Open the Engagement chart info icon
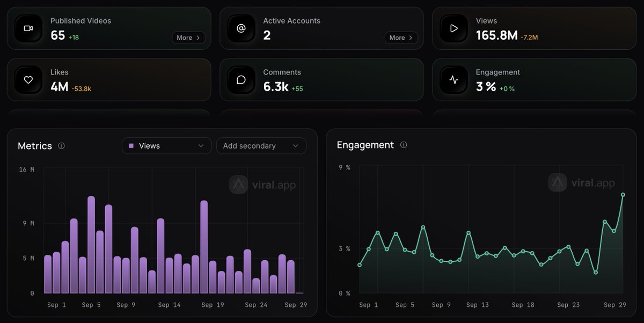This screenshot has width=644, height=323. [x=404, y=145]
